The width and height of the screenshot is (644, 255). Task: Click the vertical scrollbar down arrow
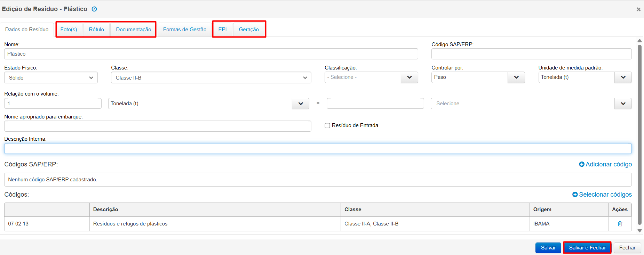[639, 230]
